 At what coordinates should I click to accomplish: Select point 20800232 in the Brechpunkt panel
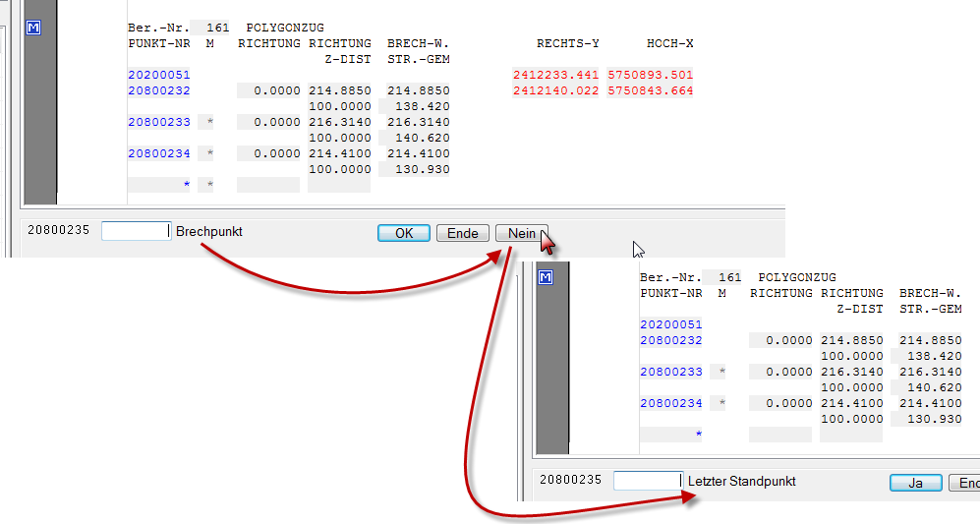pos(158,90)
